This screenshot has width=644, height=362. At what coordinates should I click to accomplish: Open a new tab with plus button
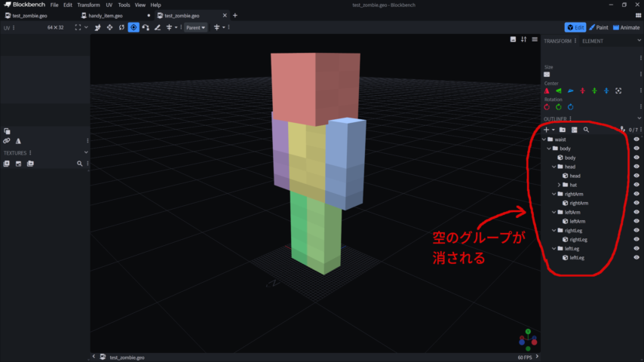(235, 16)
